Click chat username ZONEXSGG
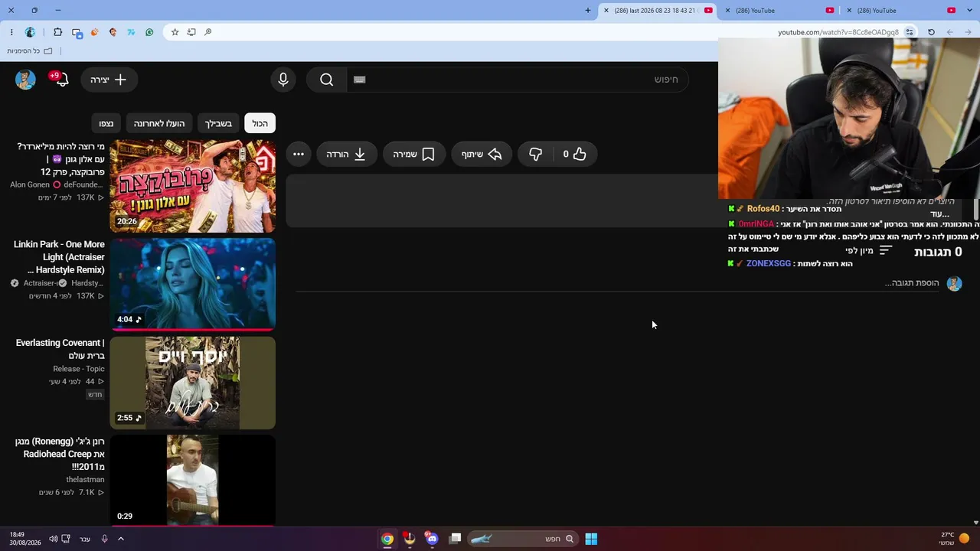Viewport: 980px width, 551px height. pos(769,264)
